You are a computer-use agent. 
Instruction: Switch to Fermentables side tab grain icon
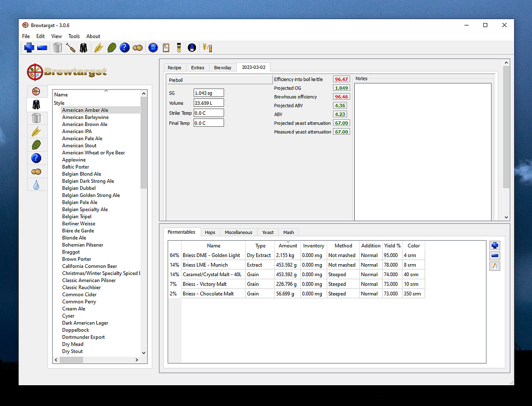pyautogui.click(x=36, y=131)
